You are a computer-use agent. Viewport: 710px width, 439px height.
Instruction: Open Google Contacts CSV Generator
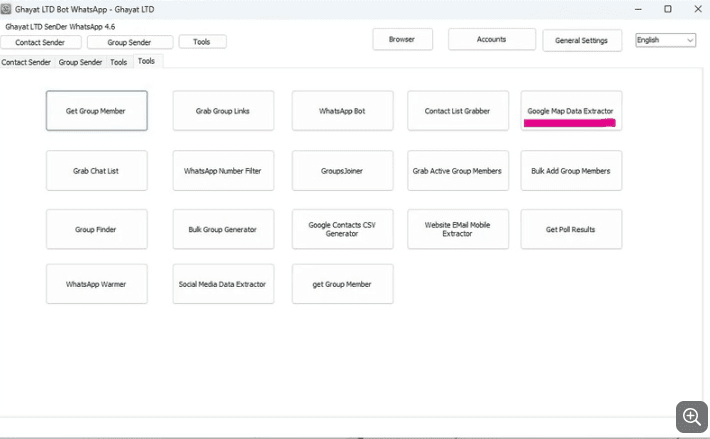click(x=343, y=229)
